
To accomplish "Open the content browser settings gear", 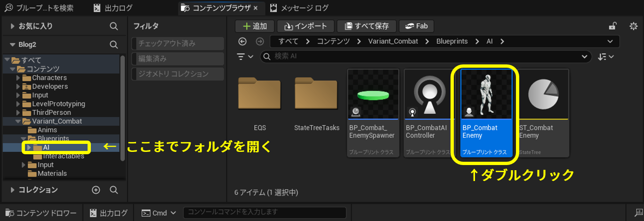I will coord(634,26).
